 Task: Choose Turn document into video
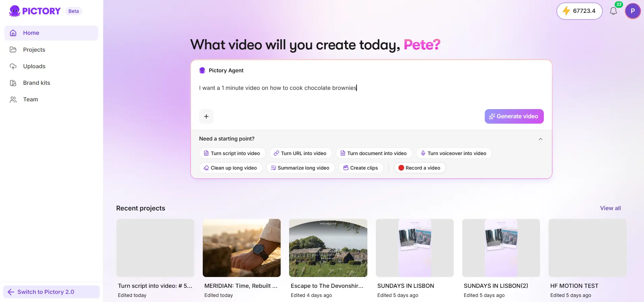(x=374, y=153)
